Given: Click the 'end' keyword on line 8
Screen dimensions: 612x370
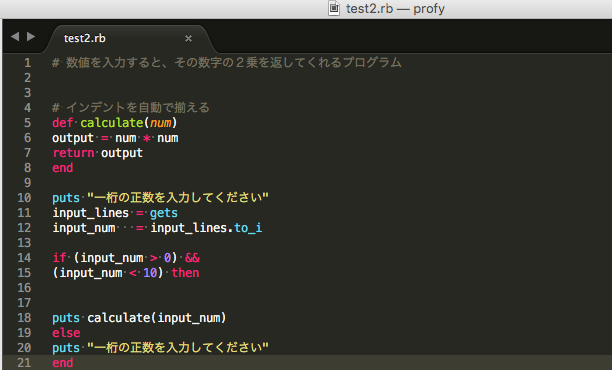Looking at the screenshot, I should click(x=62, y=168).
